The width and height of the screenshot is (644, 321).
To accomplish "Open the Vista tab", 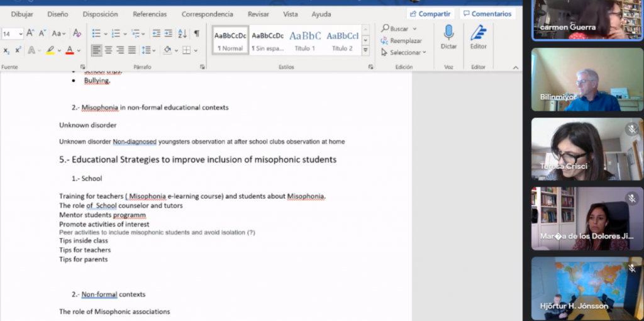I will [x=291, y=14].
